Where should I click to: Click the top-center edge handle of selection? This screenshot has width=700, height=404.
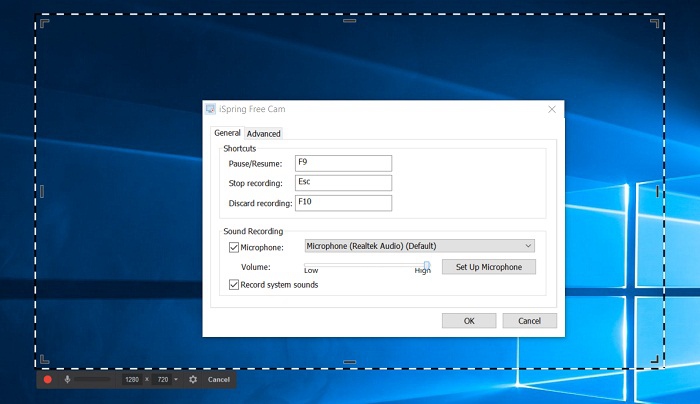pyautogui.click(x=350, y=21)
